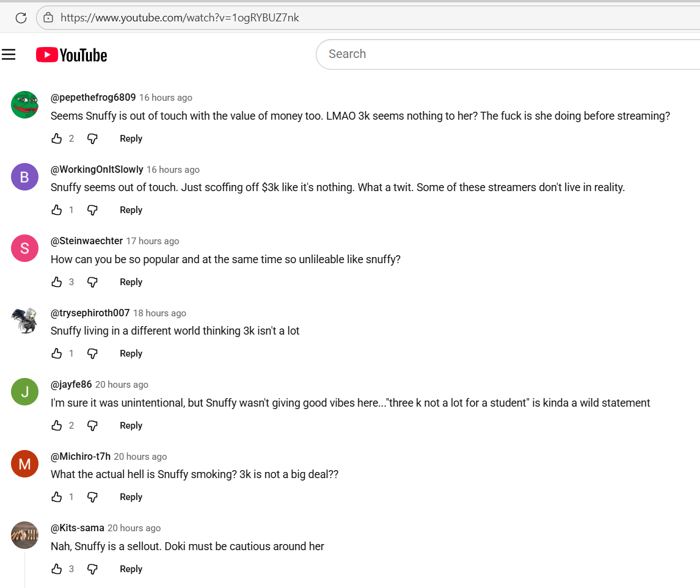This screenshot has width=700, height=588.
Task: Click comment 'What the actual hell is Snuffy smoking?'
Action: [195, 474]
